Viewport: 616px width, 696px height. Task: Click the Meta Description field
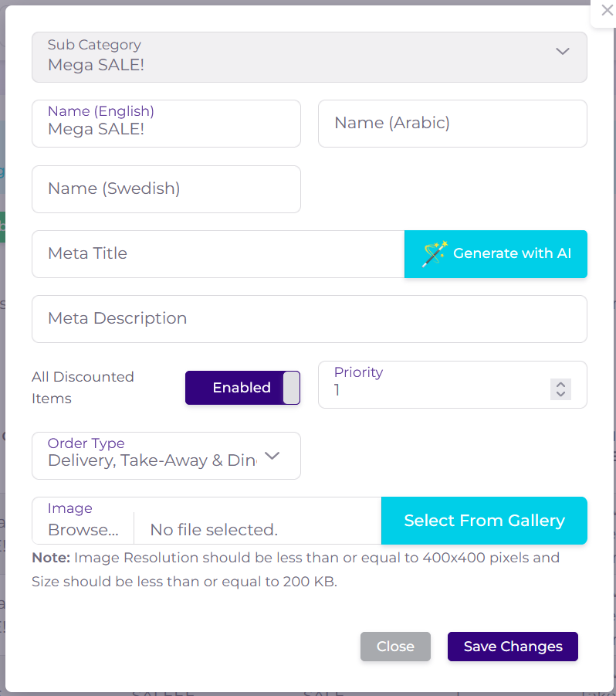pyautogui.click(x=309, y=319)
